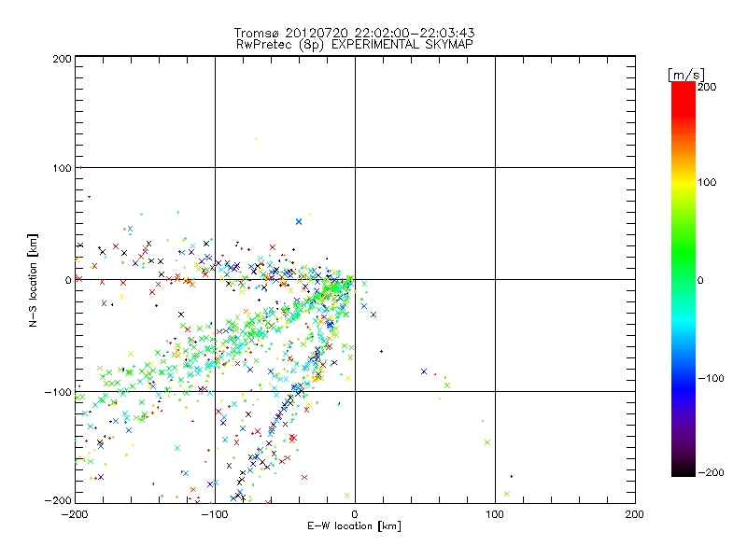Screen dimensions: 747x560
Task: Click the x-axis tick label '100'
Action: pos(495,514)
